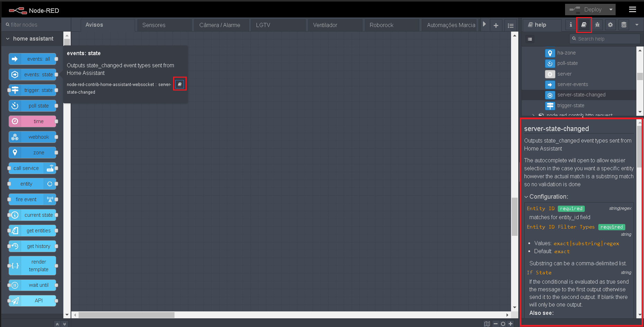
Task: Select the 'wait until' palette node
Action: coord(33,285)
